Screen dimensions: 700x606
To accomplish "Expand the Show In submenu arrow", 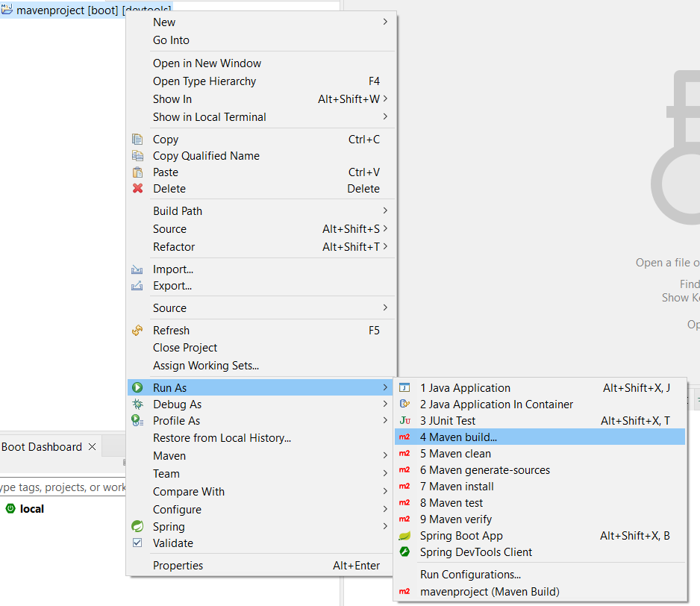I will (385, 99).
